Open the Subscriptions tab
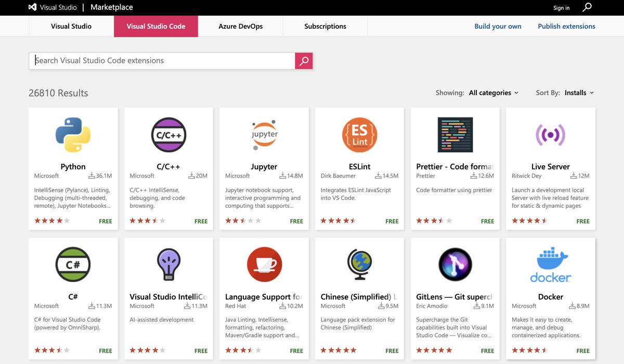 [x=326, y=26]
